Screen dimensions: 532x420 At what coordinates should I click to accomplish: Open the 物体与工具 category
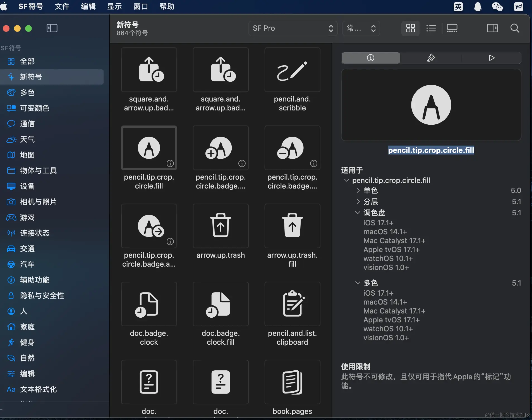[52, 171]
